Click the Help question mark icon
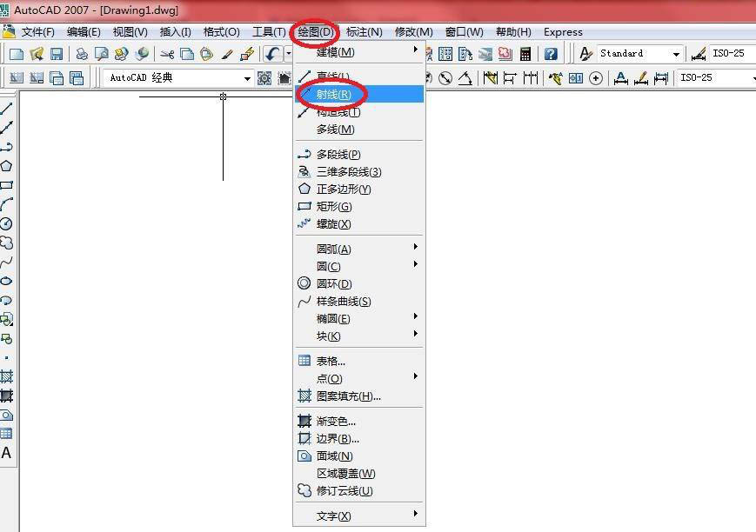 pos(551,54)
